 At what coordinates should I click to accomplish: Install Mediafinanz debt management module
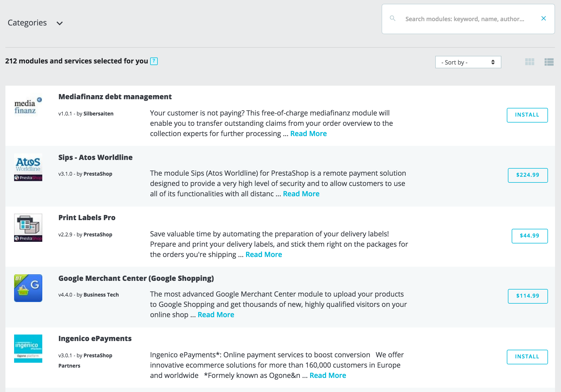click(x=527, y=115)
